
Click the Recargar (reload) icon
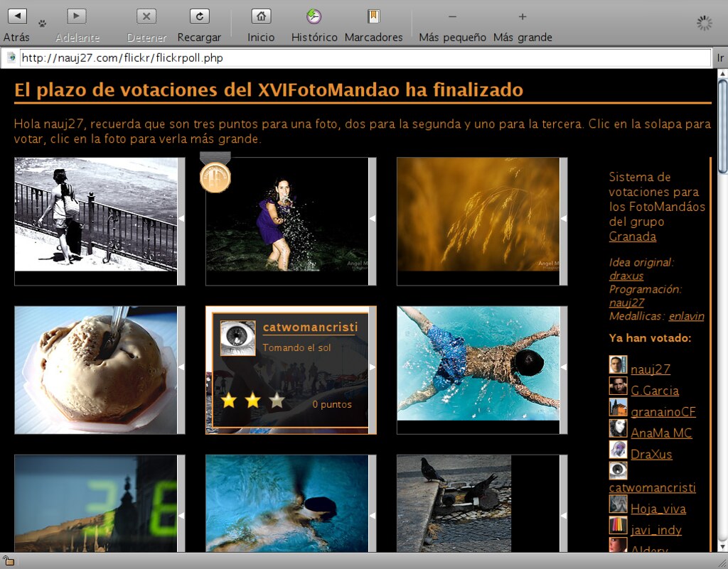pyautogui.click(x=199, y=16)
